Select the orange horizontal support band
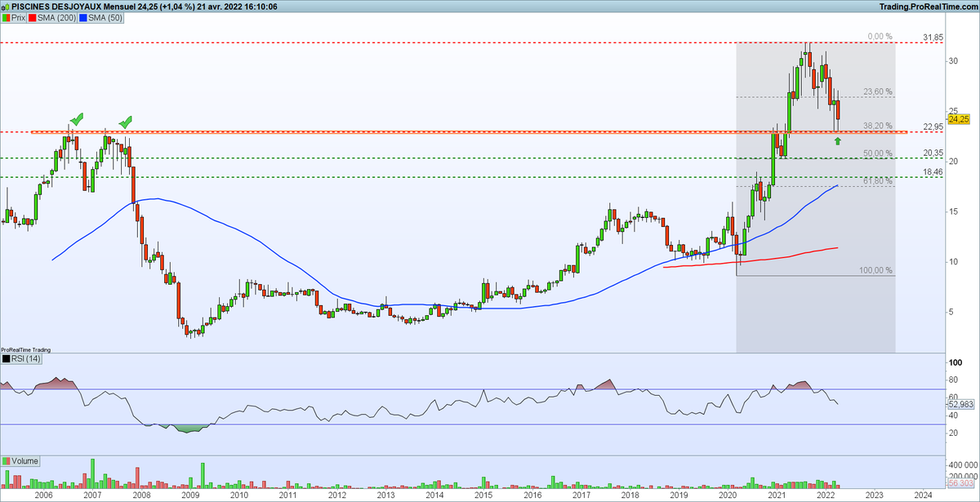This screenshot has width=980, height=502. coord(470,131)
